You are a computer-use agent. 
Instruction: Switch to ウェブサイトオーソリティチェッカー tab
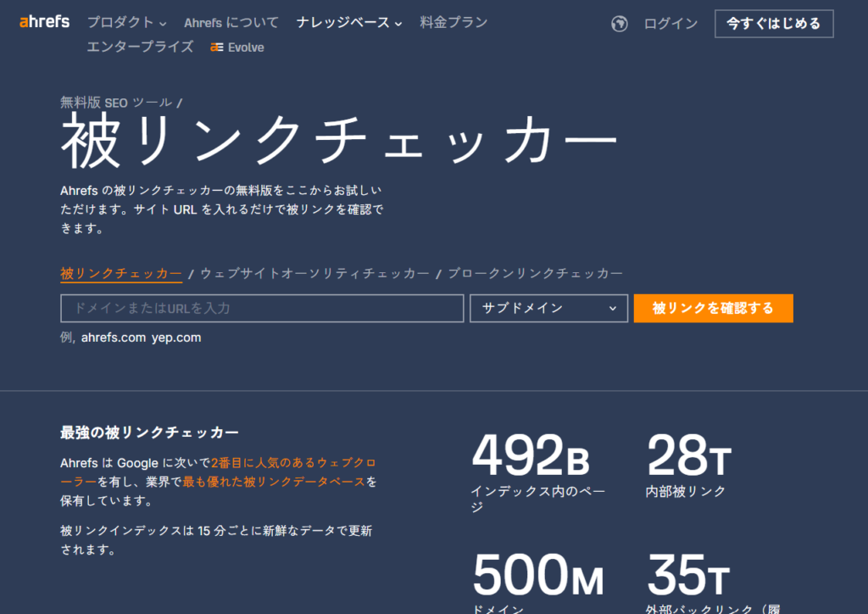[314, 274]
